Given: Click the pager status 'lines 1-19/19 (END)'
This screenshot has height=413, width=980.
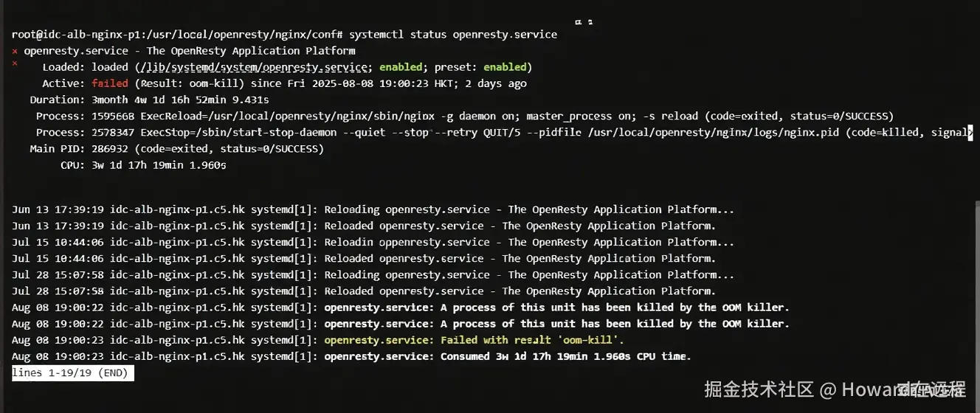Looking at the screenshot, I should 70,372.
